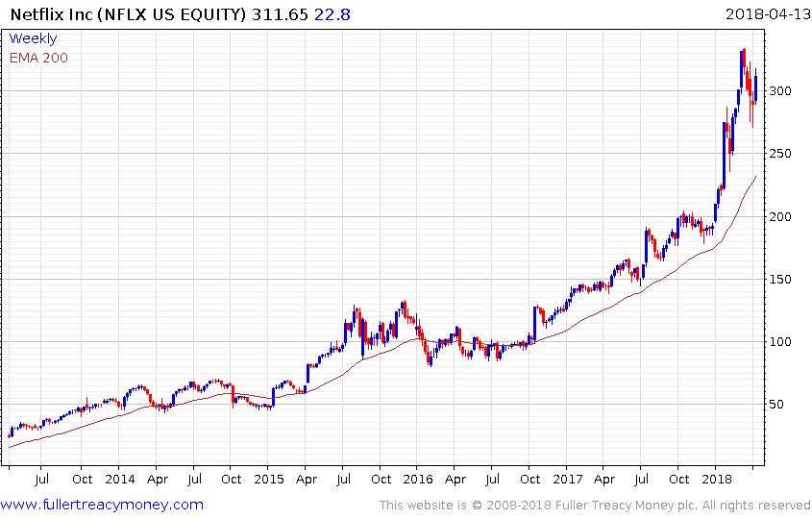Image resolution: width=812 pixels, height=519 pixels.
Task: Select the 300 price axis label
Action: (x=780, y=91)
